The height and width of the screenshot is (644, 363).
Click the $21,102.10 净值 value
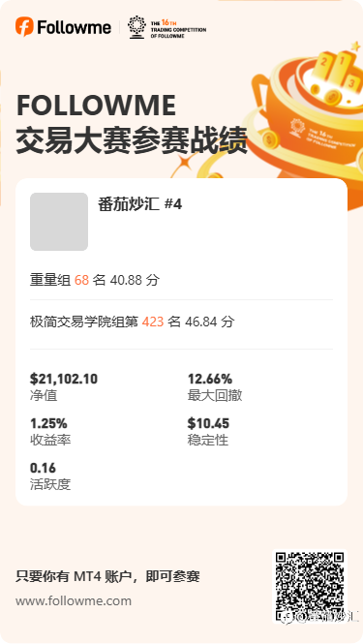pyautogui.click(x=64, y=386)
